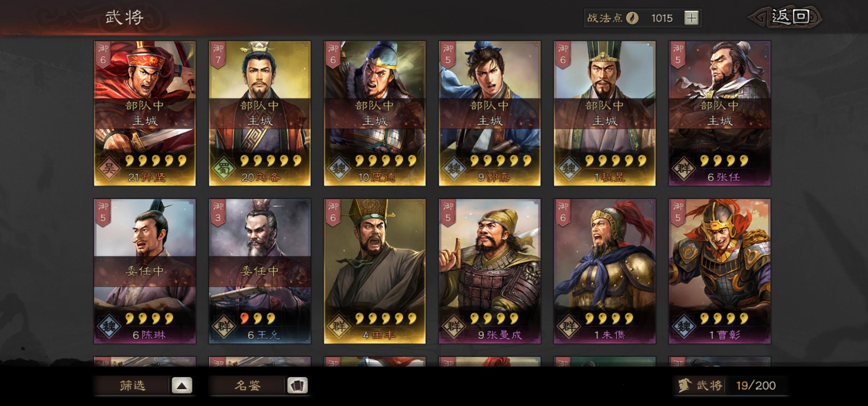Open the 名鉴 card gallery icon
Viewport: 868px width, 406px height.
pos(297,385)
